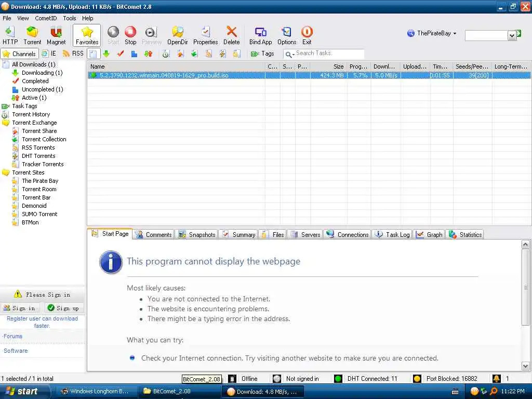The height and width of the screenshot is (399, 532).
Task: Select All Downloads in the sidebar
Action: (x=34, y=64)
